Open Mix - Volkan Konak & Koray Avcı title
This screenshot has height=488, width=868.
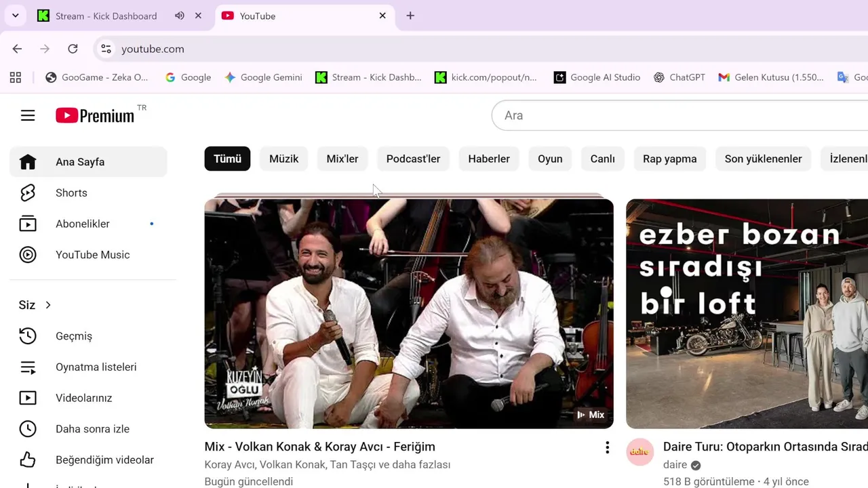click(x=320, y=447)
